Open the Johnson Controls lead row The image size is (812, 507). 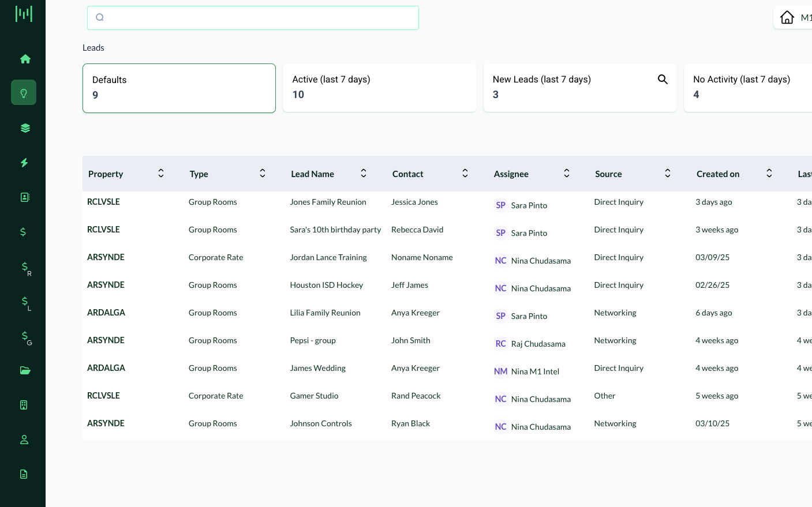click(321, 423)
